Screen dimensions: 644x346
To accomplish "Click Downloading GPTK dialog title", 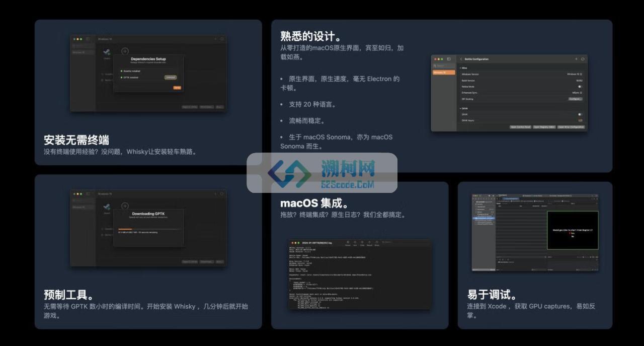I will point(148,214).
